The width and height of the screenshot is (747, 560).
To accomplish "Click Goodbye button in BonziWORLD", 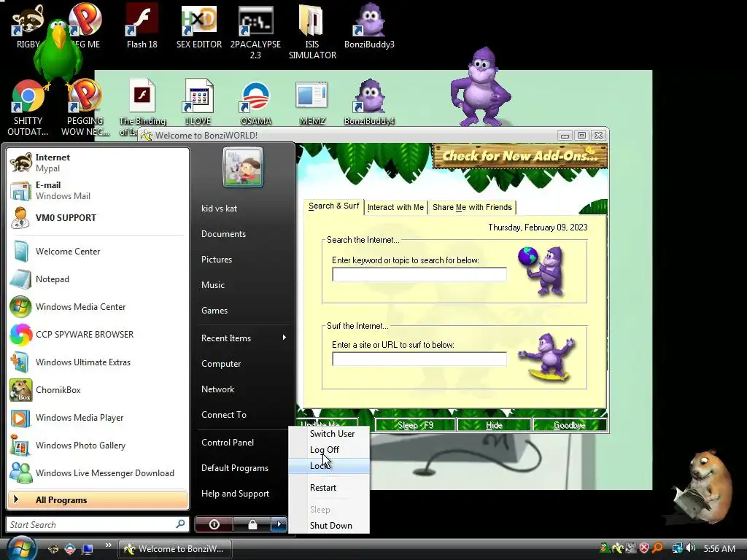I will tap(569, 425).
